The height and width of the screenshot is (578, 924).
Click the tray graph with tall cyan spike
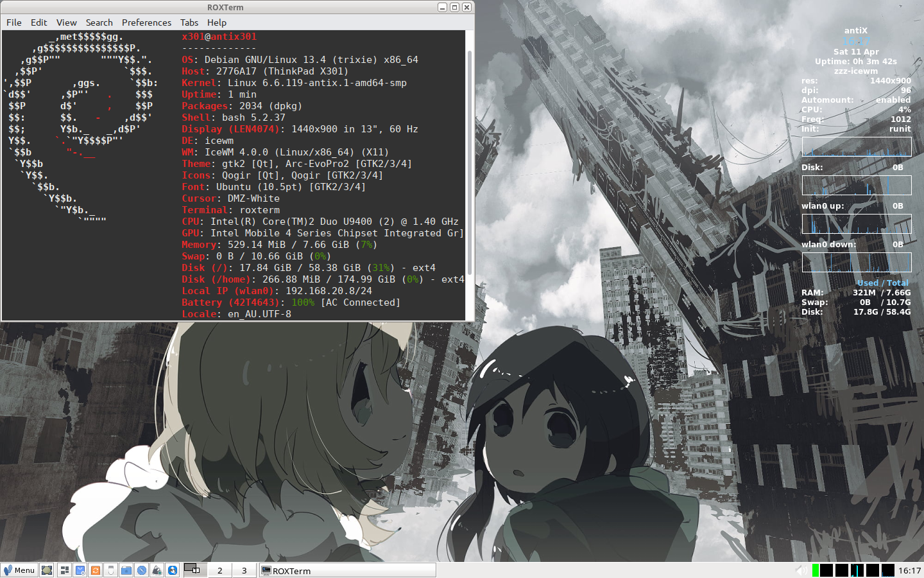(x=857, y=570)
